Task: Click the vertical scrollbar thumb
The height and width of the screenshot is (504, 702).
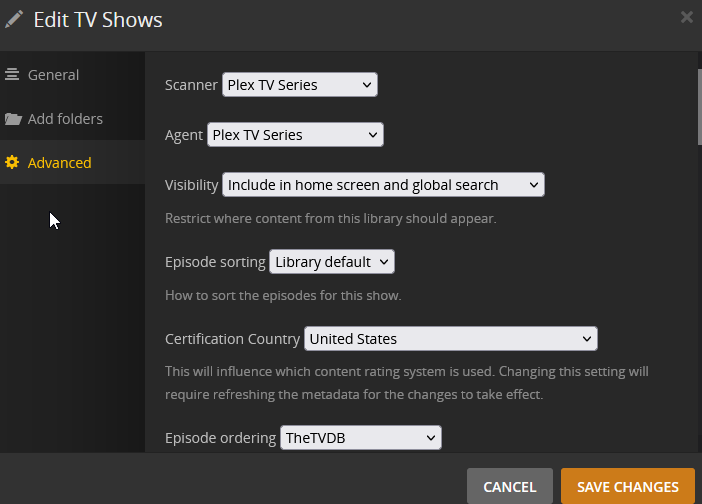Action: (x=699, y=107)
